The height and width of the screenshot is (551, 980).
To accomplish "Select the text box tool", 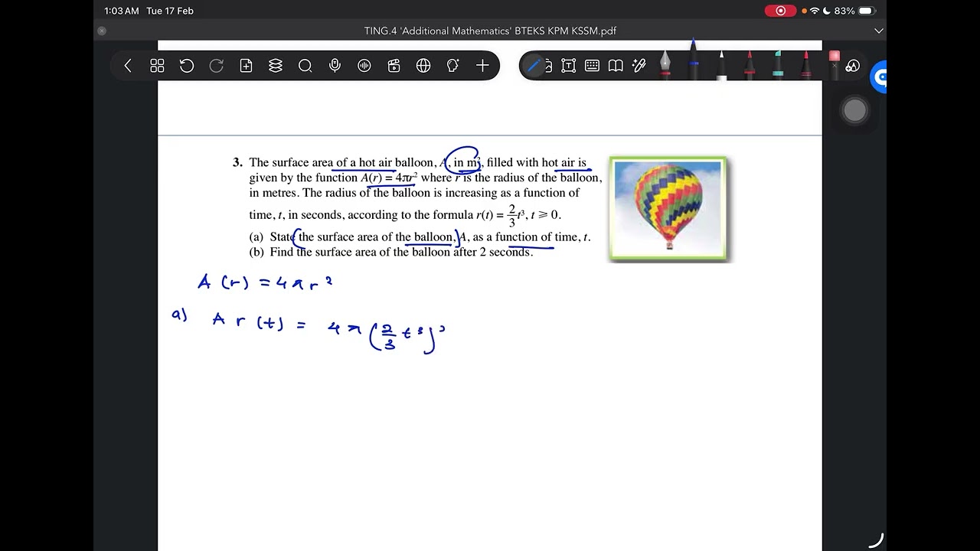I will point(568,66).
